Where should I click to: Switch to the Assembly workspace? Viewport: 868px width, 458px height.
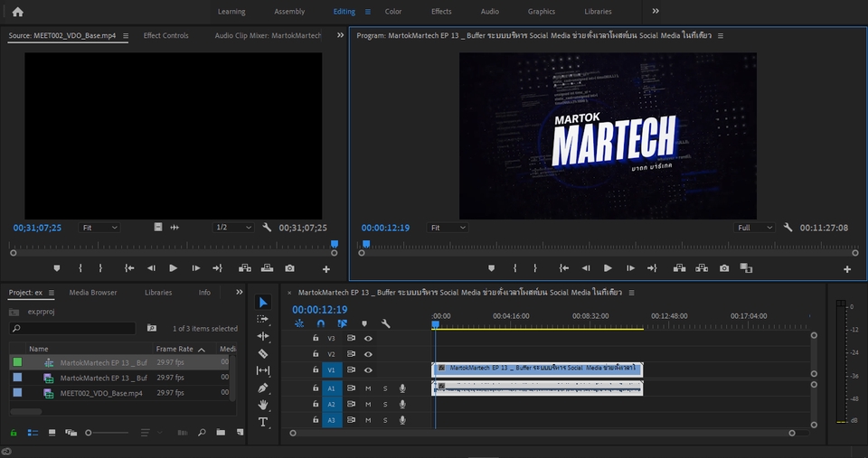point(289,12)
